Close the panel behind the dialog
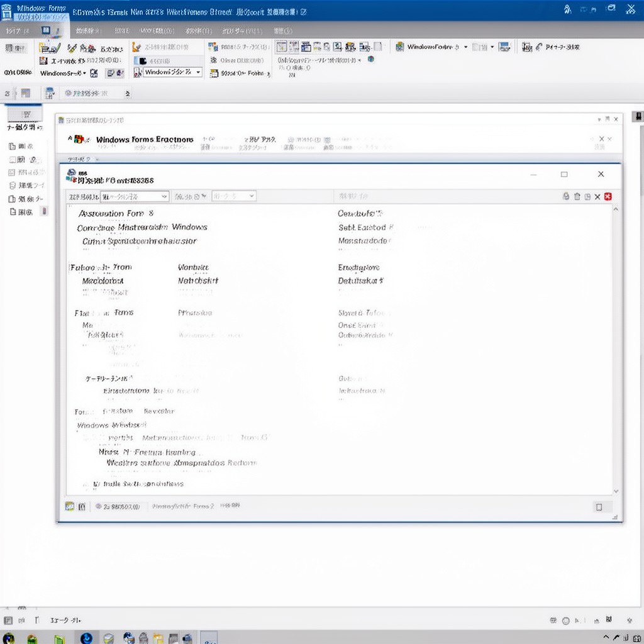Screen dimensions: 644x644 [616, 119]
